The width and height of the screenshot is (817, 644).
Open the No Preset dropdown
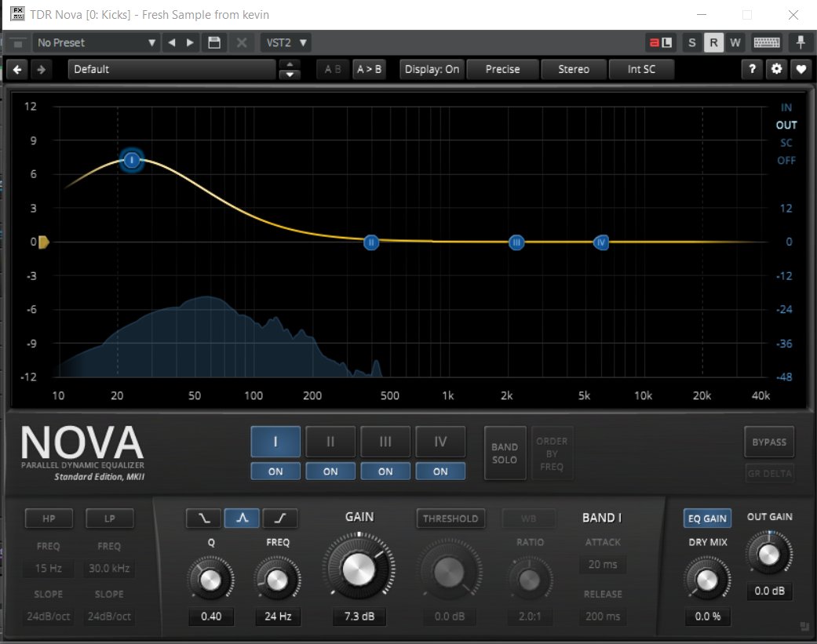[x=97, y=42]
